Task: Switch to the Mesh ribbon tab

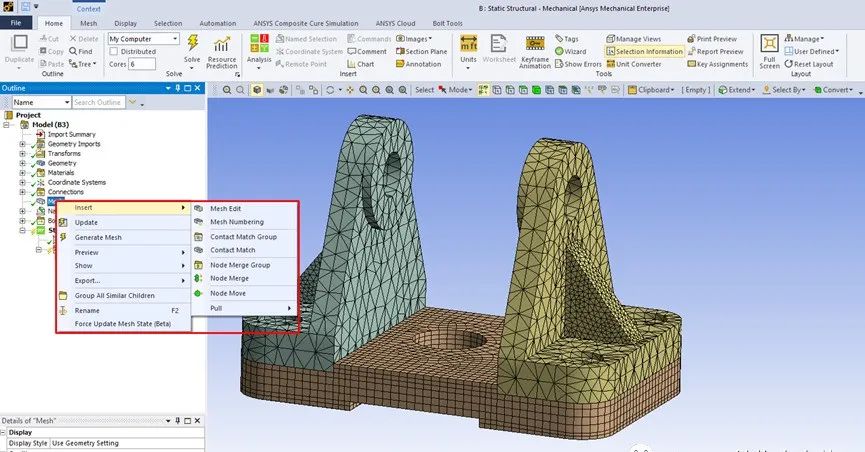Action: pyautogui.click(x=88, y=23)
